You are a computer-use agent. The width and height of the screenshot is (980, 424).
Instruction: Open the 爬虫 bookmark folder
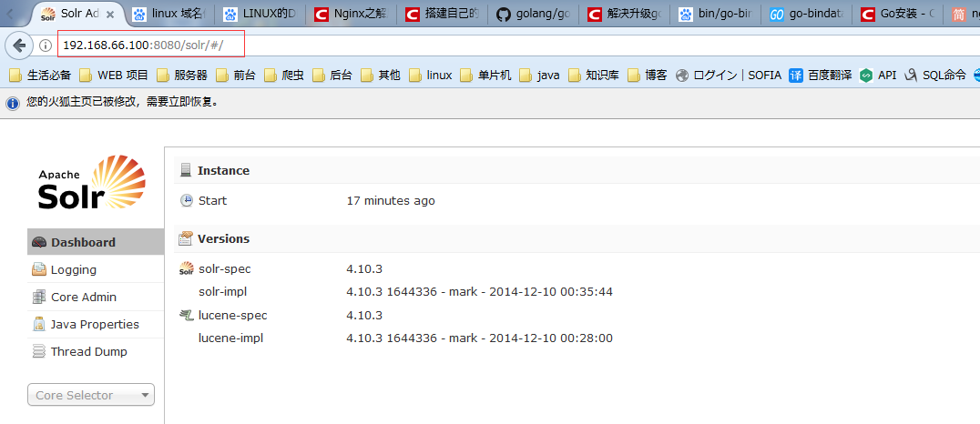[284, 76]
